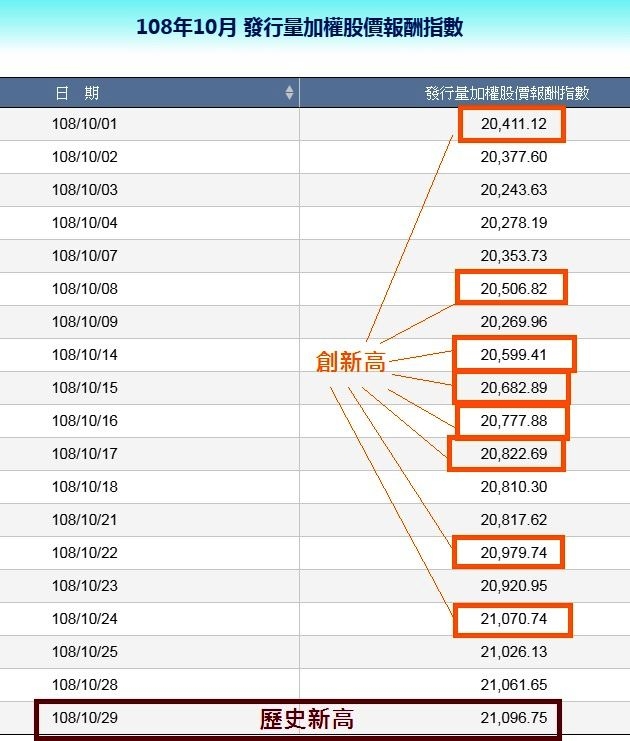This screenshot has width=630, height=741.
Task: Select date cell 108/10/03
Action: (85, 190)
